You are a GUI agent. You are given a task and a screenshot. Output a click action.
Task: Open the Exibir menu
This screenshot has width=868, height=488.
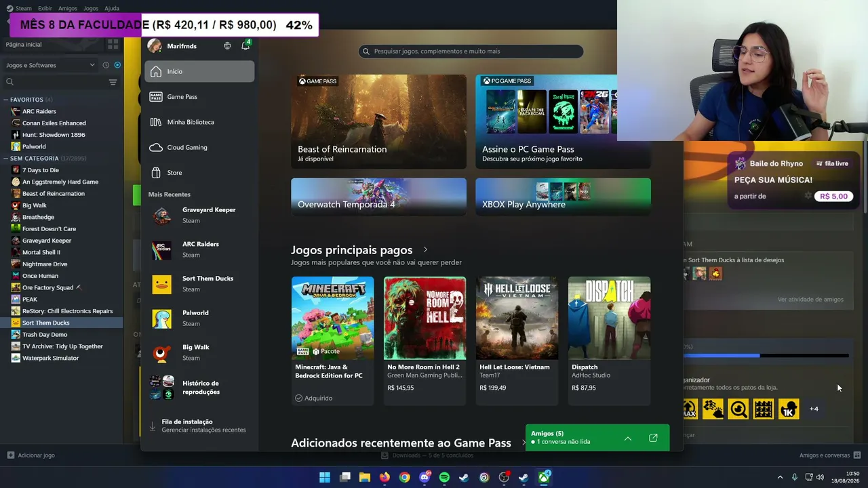45,8
